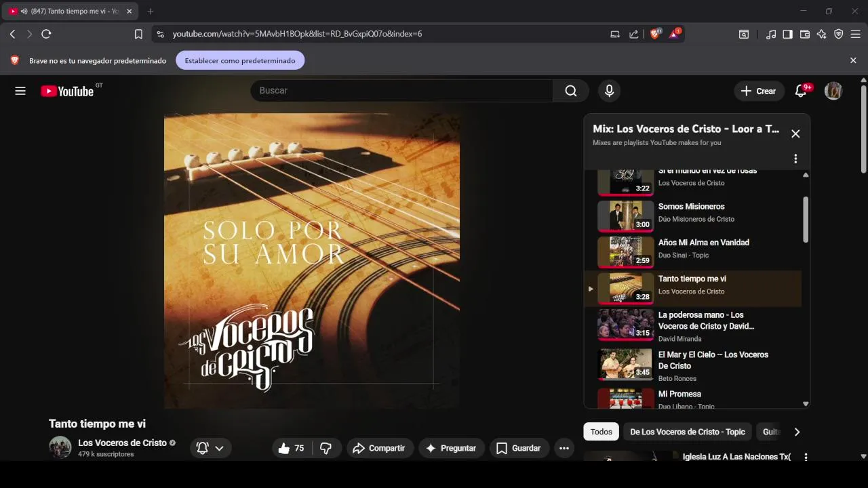
Task: Click the page vertical scrollbar thumb
Action: (x=863, y=129)
